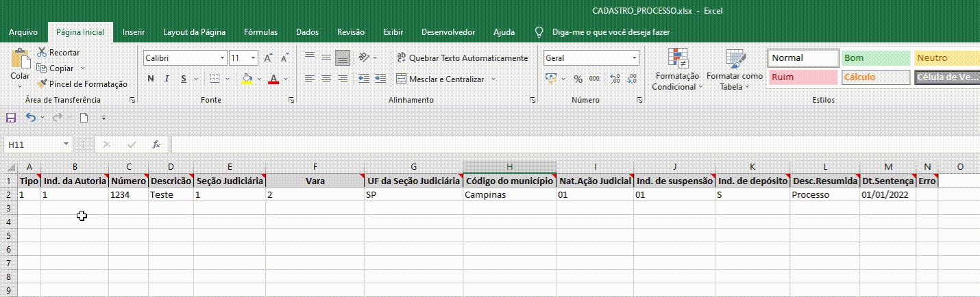Open the Desenvolvedor tab
The height and width of the screenshot is (297, 980).
448,32
